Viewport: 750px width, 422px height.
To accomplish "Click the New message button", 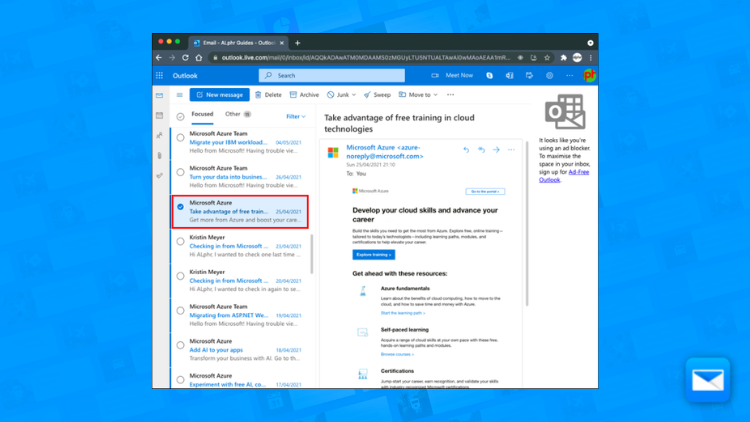I will pos(220,95).
